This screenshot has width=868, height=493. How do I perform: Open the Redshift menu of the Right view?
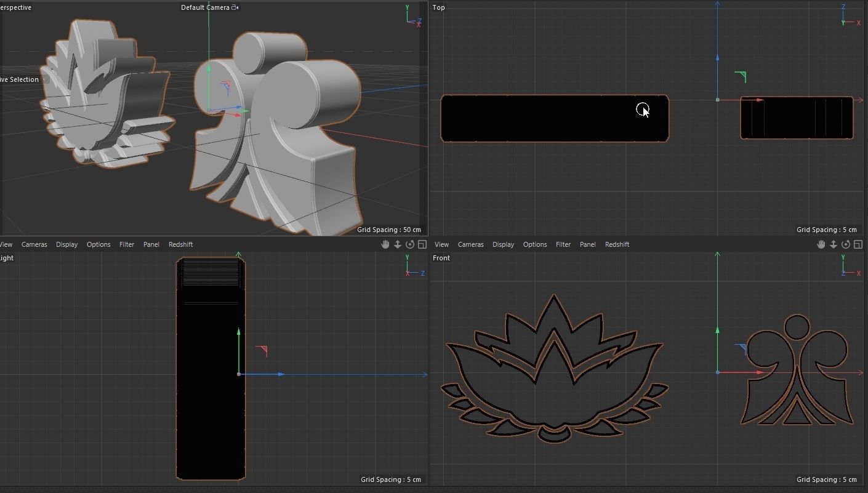pos(181,244)
